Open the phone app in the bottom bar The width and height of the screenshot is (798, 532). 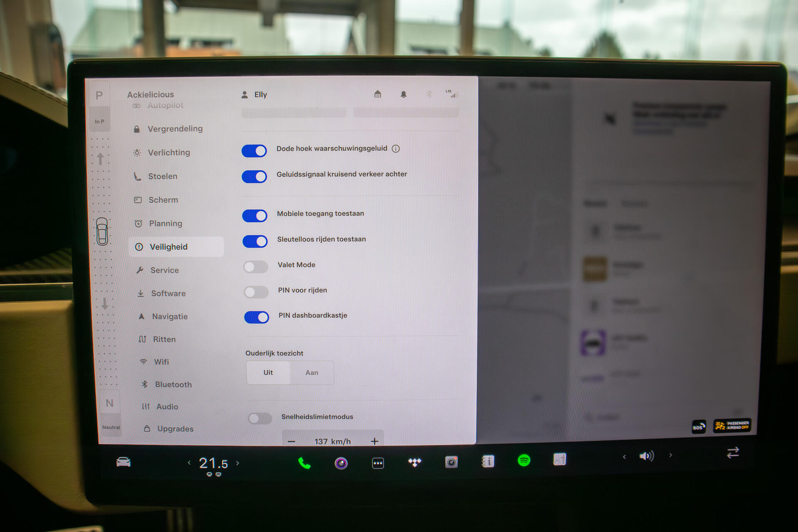(304, 463)
